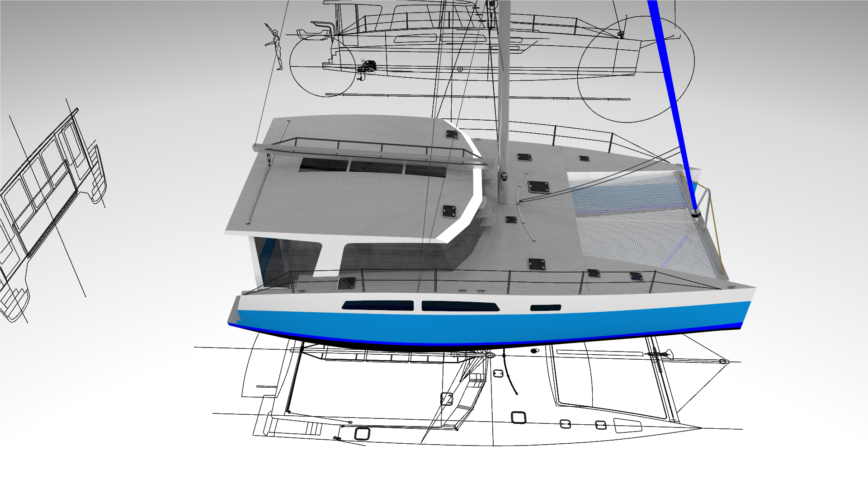Select the grey mast
Screen dimensions: 868x488
pos(503,99)
